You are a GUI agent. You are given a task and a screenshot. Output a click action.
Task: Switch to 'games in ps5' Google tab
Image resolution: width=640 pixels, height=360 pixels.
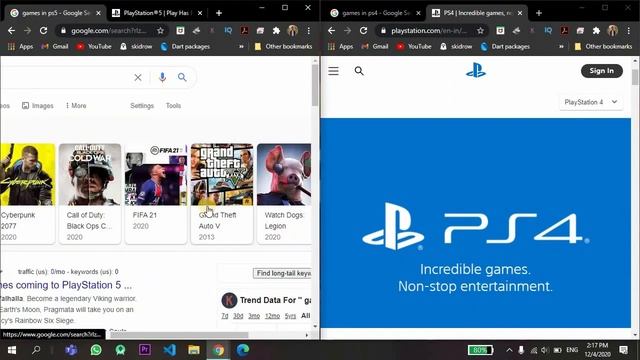click(55, 13)
